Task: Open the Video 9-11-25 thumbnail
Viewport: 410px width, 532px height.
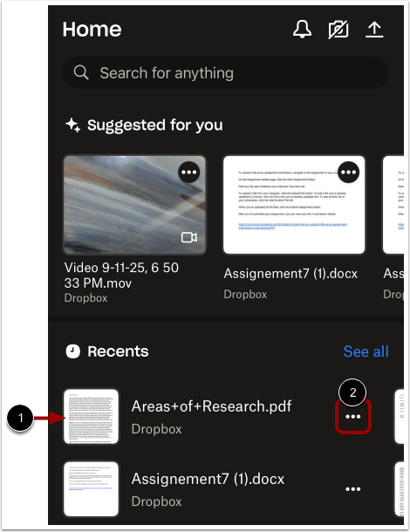Action: pos(134,205)
